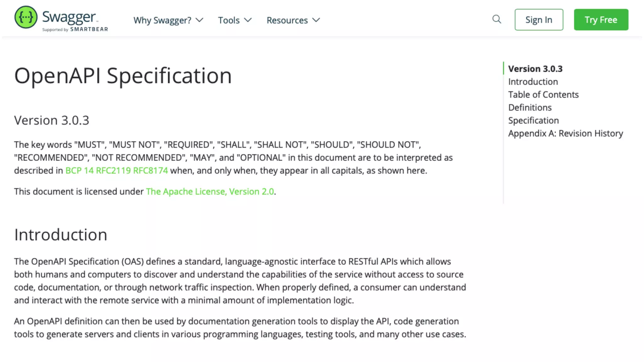Navigate to Definitions in the sidebar

click(530, 107)
